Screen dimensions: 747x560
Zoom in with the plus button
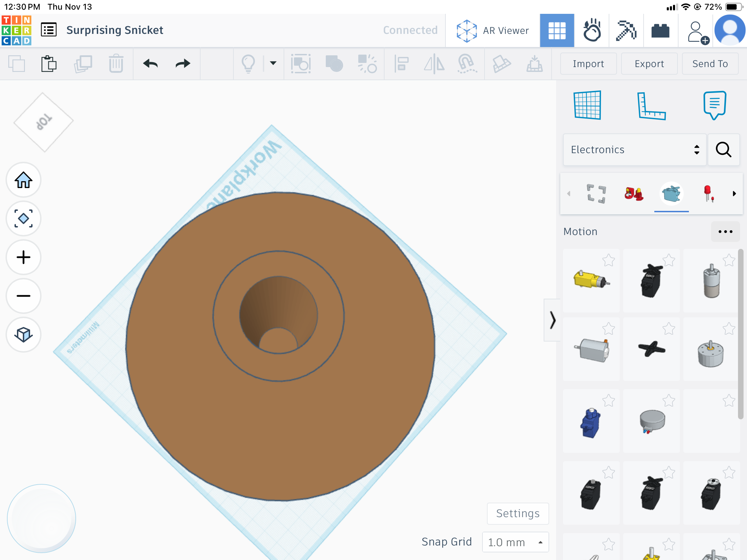[24, 258]
